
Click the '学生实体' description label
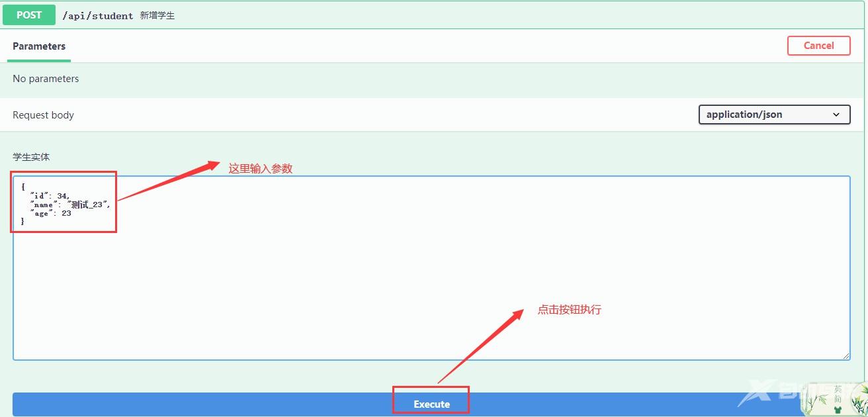click(x=31, y=157)
